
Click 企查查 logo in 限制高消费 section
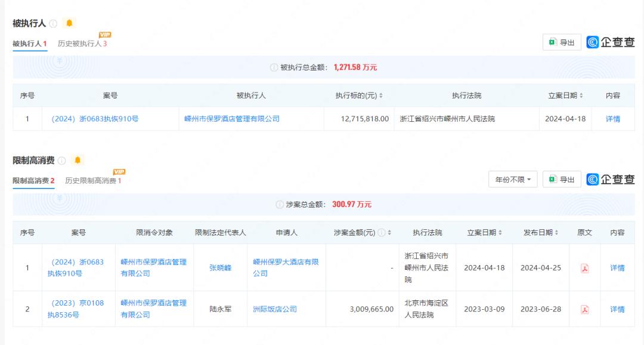[x=611, y=179]
